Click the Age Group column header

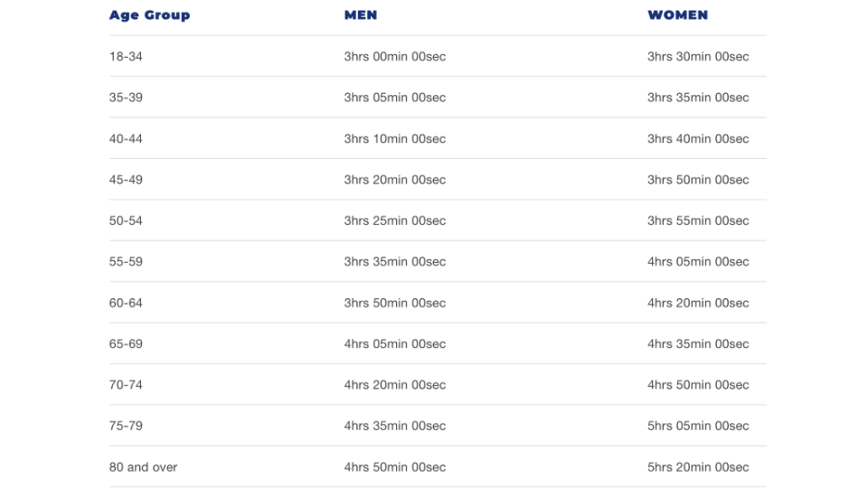(149, 15)
